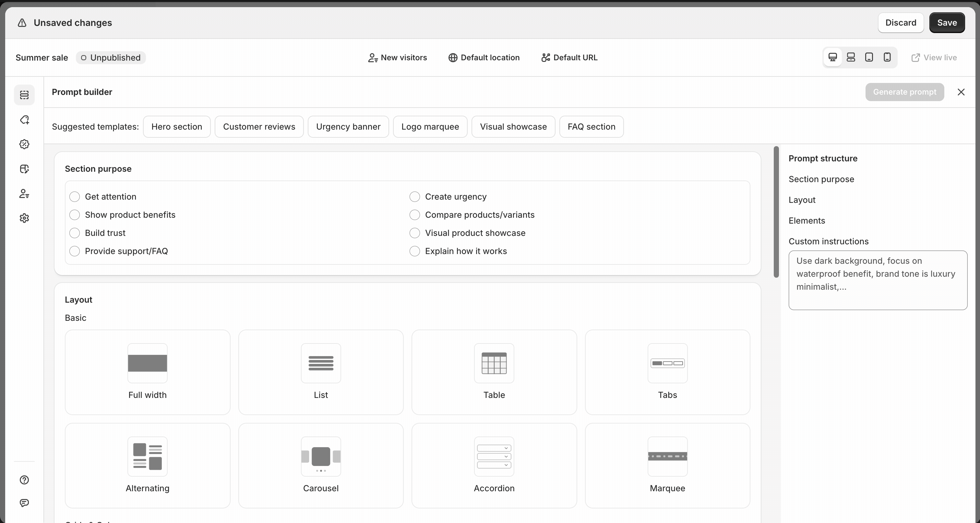Viewport: 980px width, 523px height.
Task: Open settings gear in left sidebar
Action: [24, 218]
